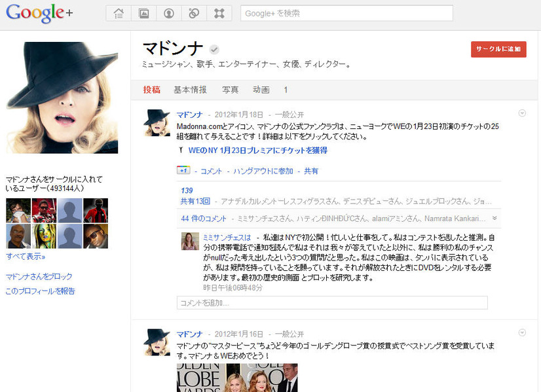Viewport: 541px width, 392px height.
Task: Open fourth top-row follower thumbnail in red jacket
Action: click(x=96, y=210)
